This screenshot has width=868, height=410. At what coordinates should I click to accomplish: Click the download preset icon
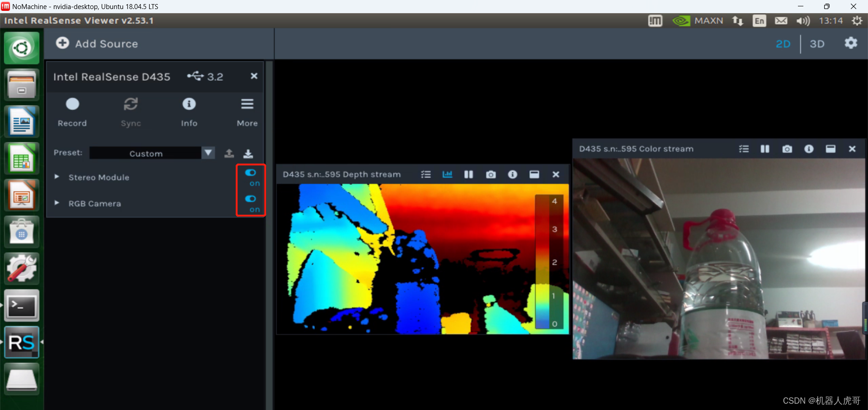[248, 153]
